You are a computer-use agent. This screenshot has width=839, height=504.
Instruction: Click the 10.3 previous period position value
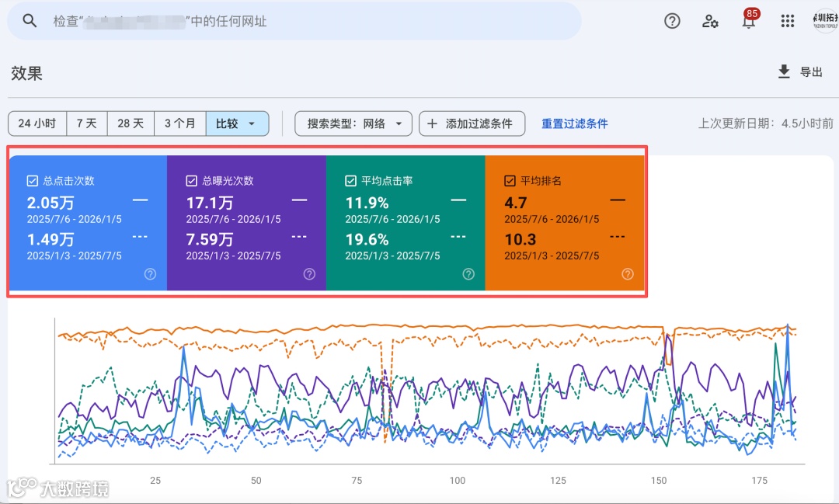pos(520,239)
